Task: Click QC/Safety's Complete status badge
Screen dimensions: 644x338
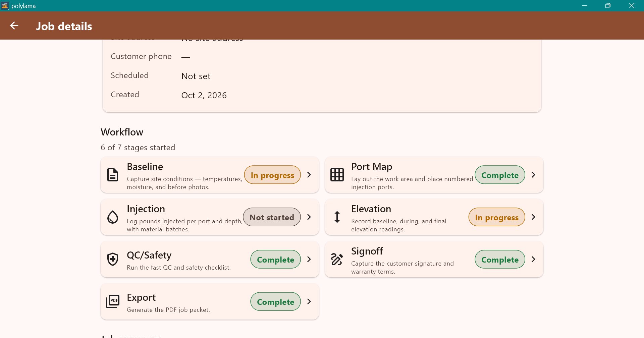Action: 275,259
